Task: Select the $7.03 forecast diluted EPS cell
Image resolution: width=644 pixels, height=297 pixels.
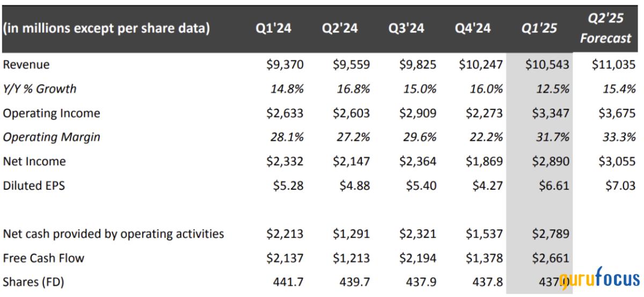Action: pyautogui.click(x=621, y=185)
